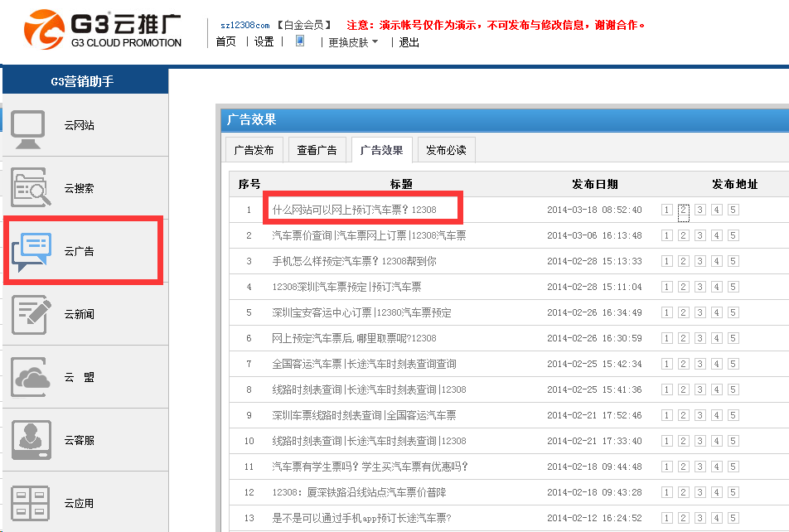This screenshot has width=789, height=532.
Task: Open the 发布必读 tab
Action: click(446, 150)
